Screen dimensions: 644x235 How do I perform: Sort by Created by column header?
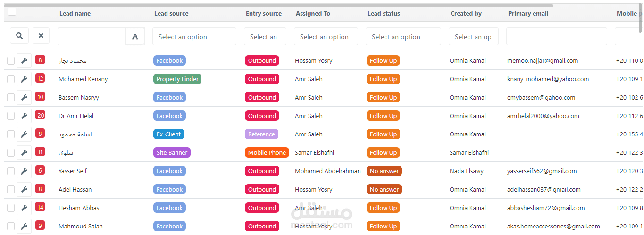[466, 13]
